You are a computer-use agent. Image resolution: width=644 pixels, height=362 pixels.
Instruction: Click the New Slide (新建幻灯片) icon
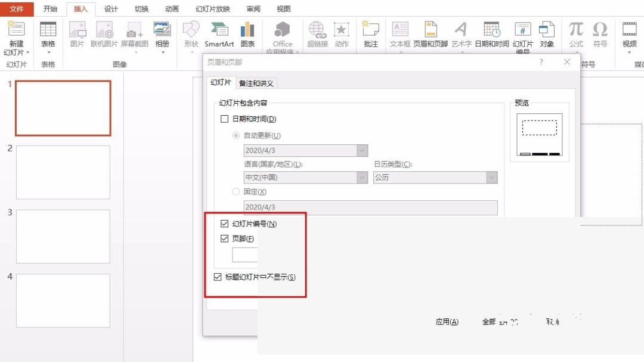[x=16, y=29]
